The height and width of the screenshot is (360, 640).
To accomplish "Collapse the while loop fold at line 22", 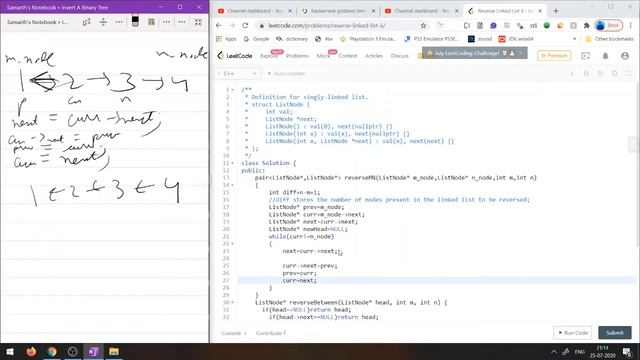I will coord(233,244).
